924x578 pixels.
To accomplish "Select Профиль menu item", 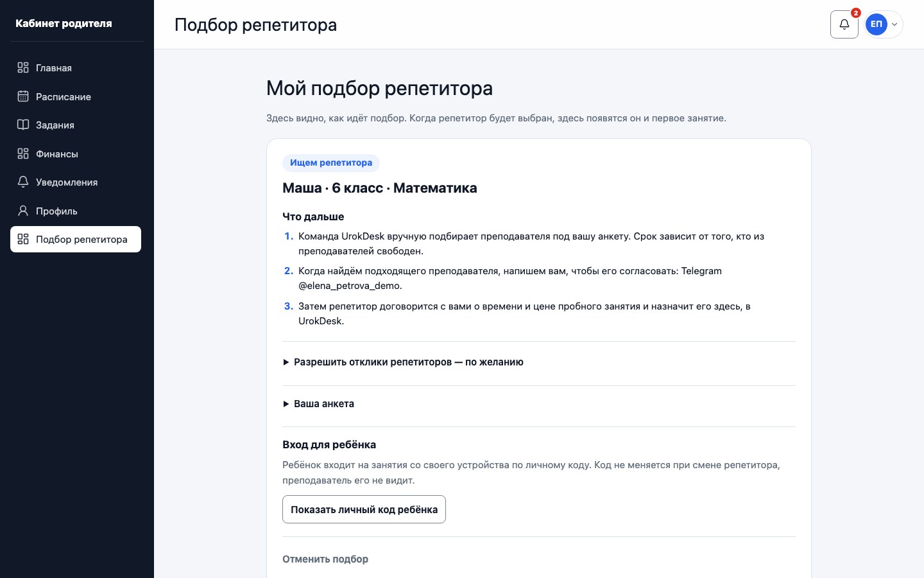I will [76, 211].
